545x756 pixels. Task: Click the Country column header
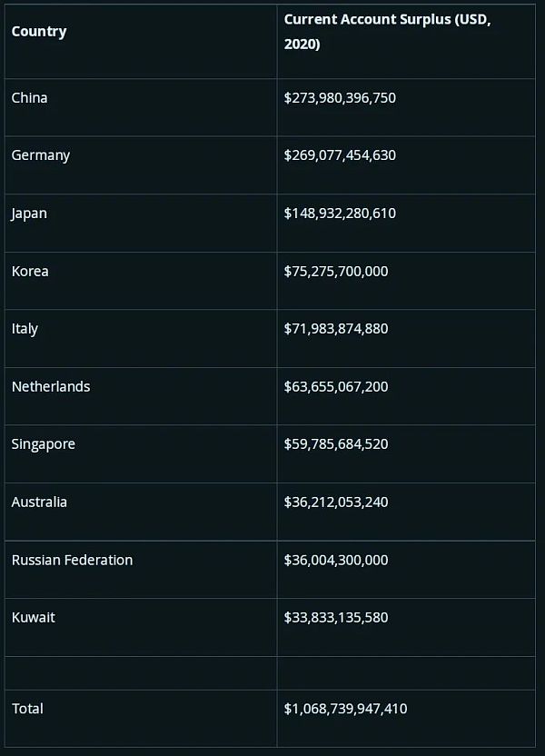tap(39, 32)
